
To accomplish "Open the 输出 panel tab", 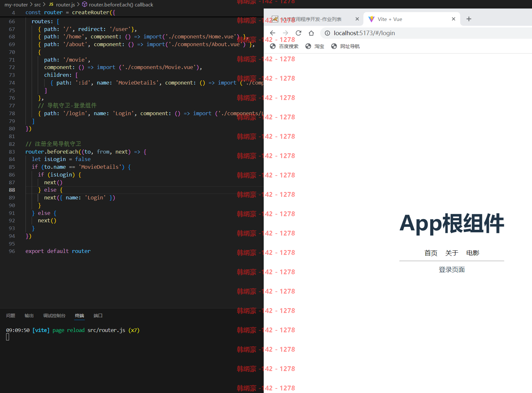I will tap(29, 316).
